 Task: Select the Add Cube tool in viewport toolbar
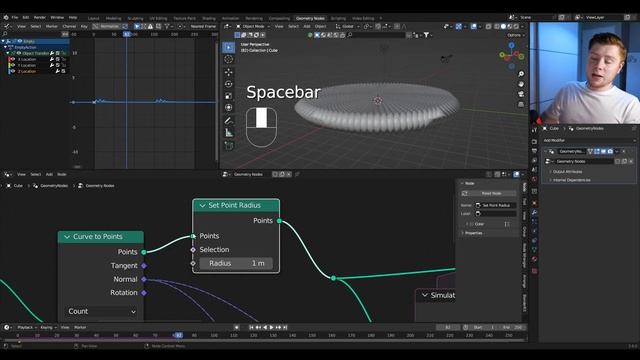(229, 145)
